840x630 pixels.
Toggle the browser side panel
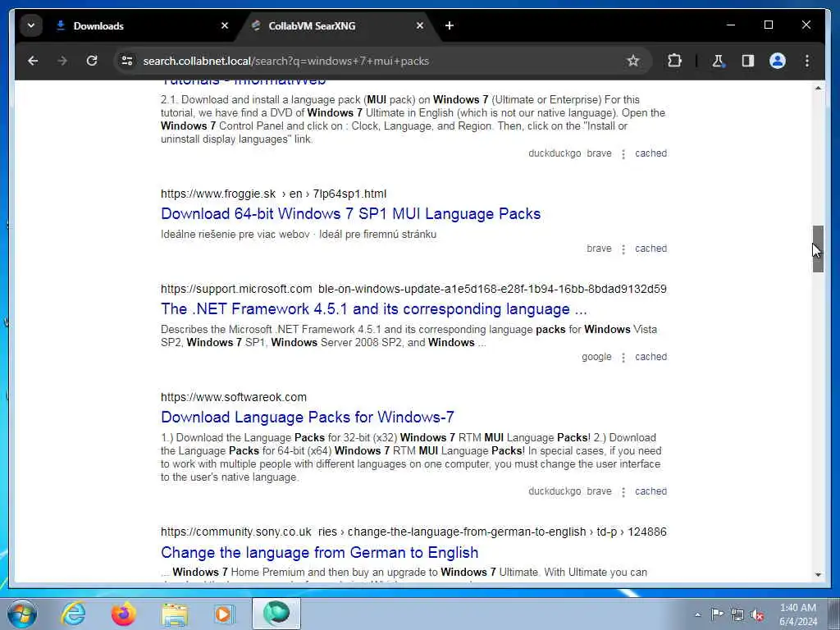point(748,61)
